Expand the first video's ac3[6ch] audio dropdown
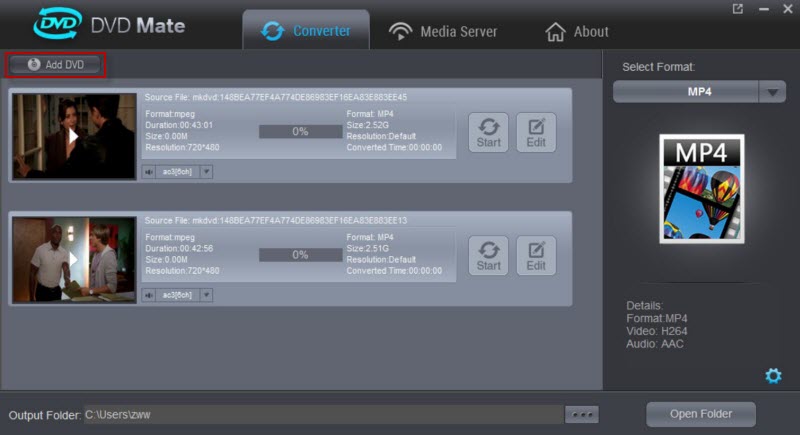Viewport: 800px width, 435px height. 207,172
